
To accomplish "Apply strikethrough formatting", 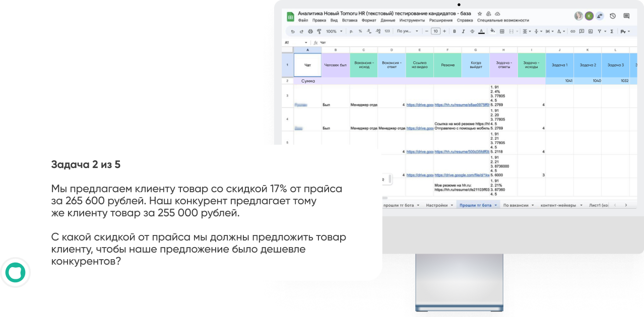I will pyautogui.click(x=472, y=31).
